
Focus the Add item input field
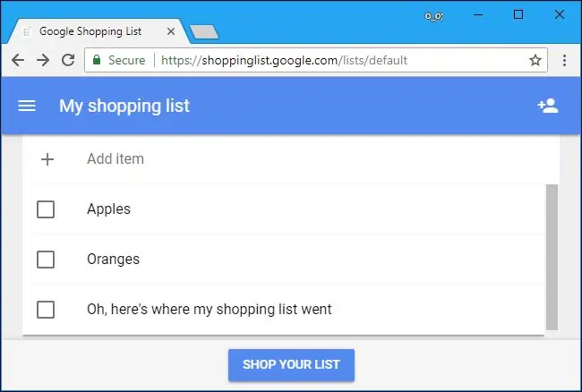tap(269, 159)
